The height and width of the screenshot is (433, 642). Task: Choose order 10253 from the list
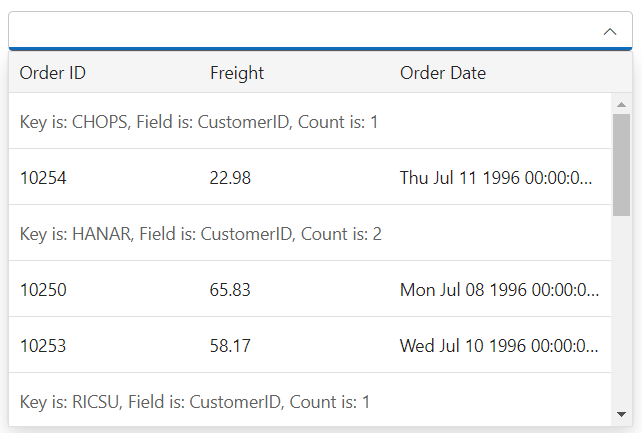[310, 345]
